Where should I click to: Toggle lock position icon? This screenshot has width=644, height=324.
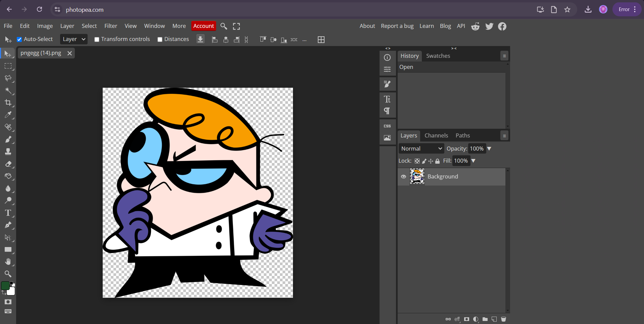(x=431, y=161)
